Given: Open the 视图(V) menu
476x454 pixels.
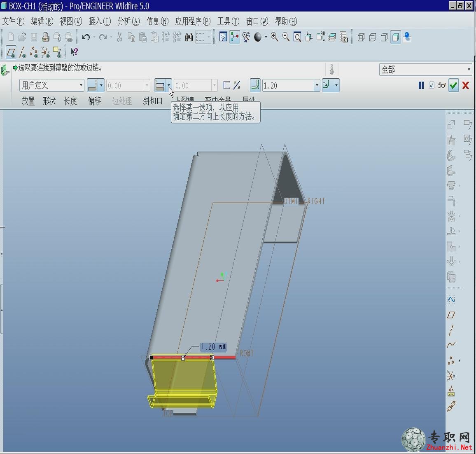Looking at the screenshot, I should [x=71, y=21].
